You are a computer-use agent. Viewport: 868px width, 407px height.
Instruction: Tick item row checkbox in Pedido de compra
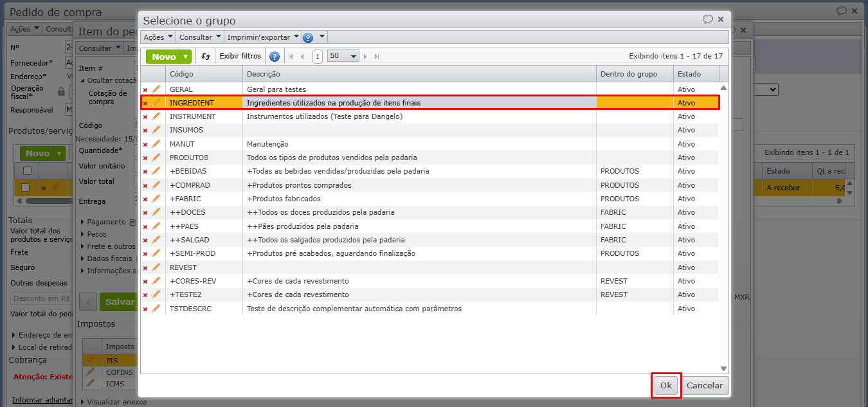pos(26,188)
